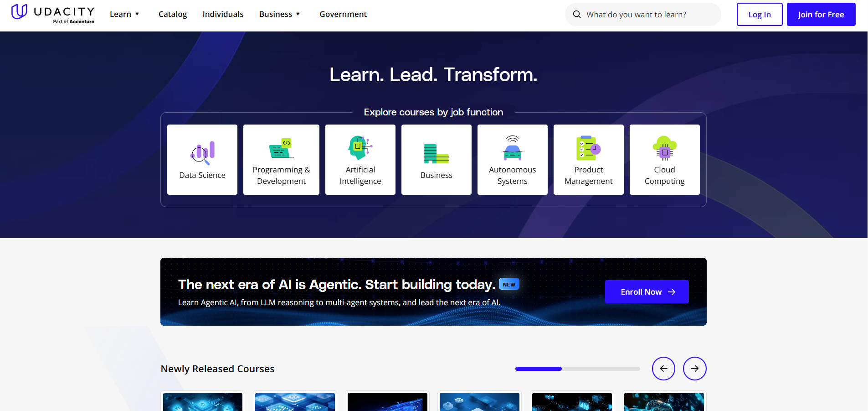Go to the Government section
The width and height of the screenshot is (868, 411).
pyautogui.click(x=343, y=14)
